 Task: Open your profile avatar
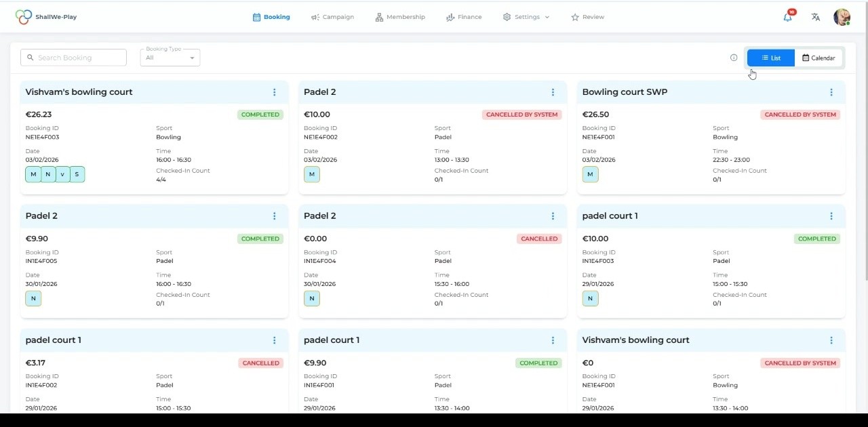842,17
